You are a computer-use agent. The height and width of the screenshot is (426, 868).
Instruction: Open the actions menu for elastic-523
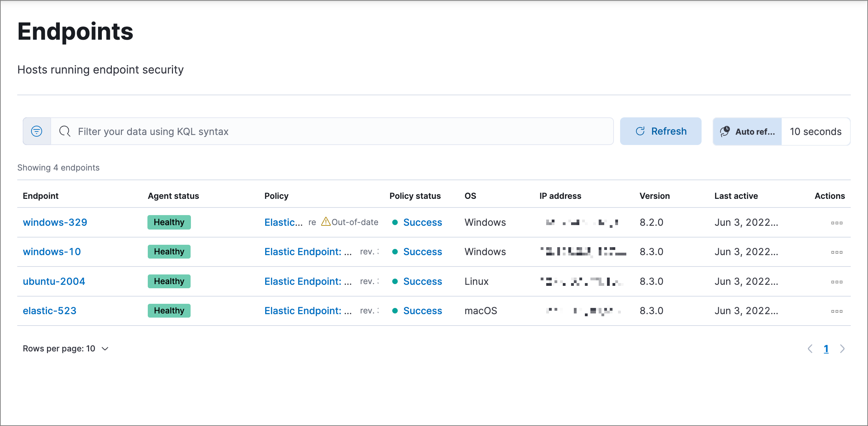coord(837,311)
